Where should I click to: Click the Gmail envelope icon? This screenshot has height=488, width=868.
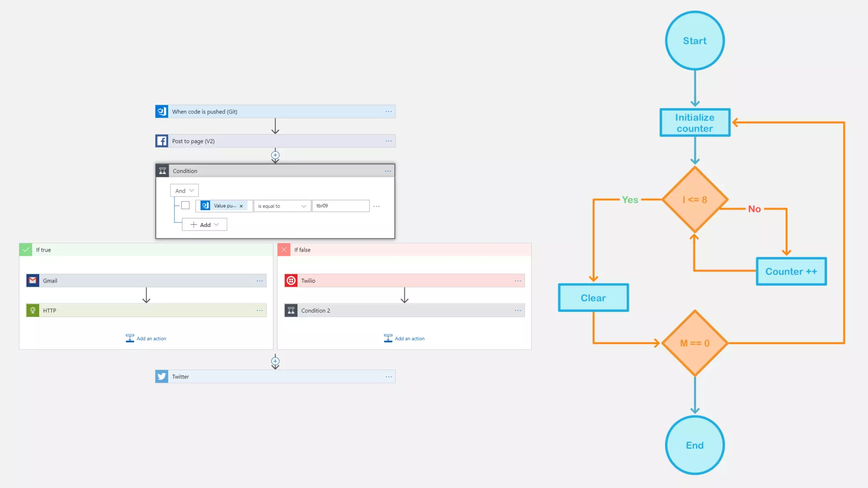point(33,280)
